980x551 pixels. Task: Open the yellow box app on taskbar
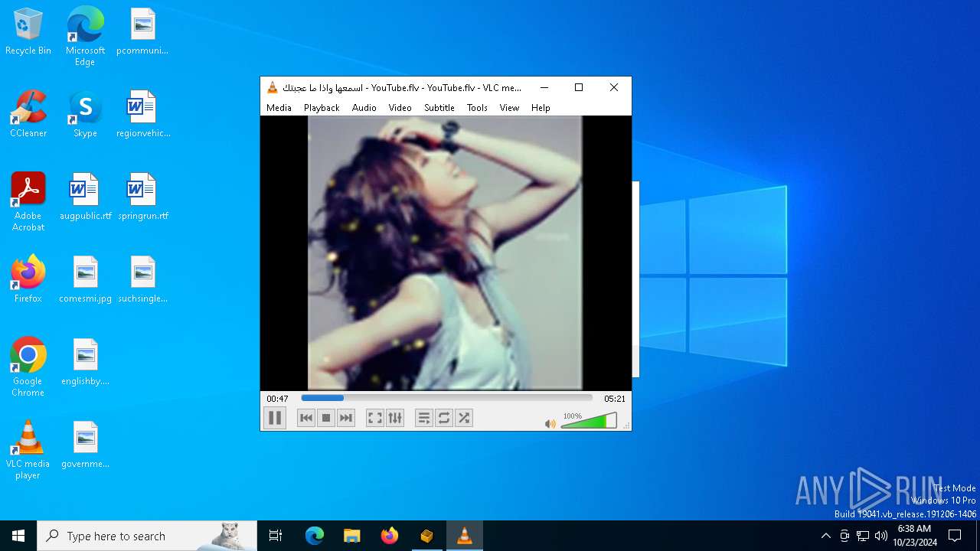[427, 536]
